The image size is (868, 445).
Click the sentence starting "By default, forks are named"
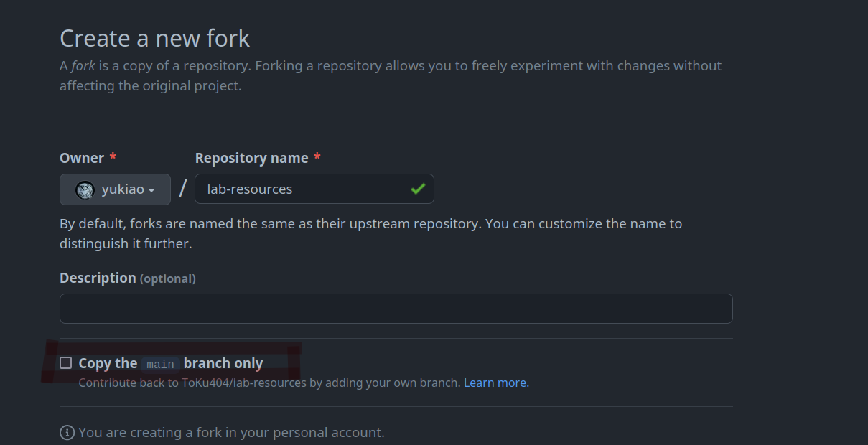click(x=370, y=233)
